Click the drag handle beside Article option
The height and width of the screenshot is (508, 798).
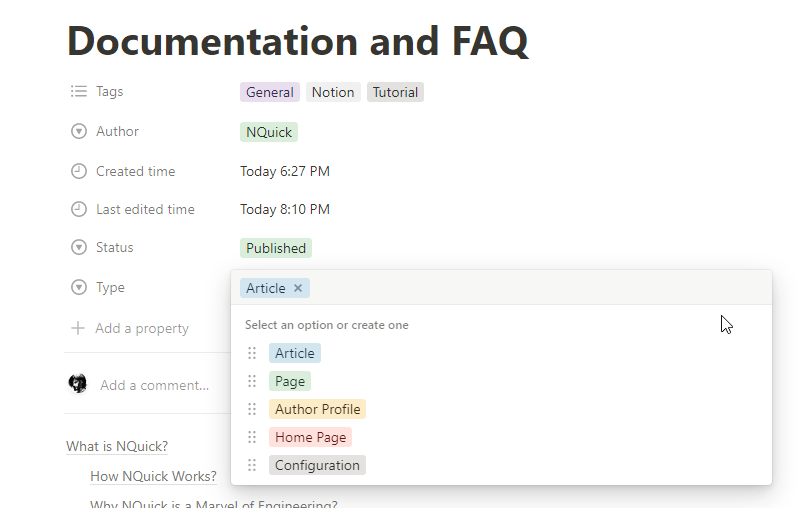252,353
